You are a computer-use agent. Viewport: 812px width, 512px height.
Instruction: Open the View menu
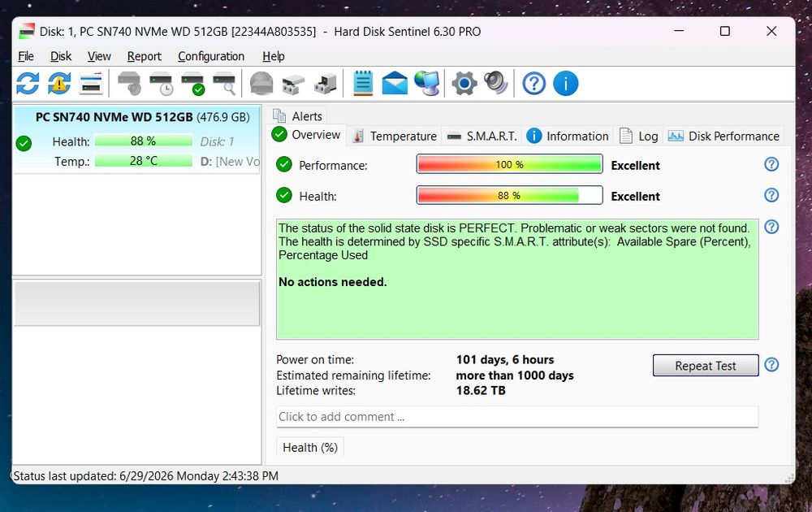click(99, 56)
